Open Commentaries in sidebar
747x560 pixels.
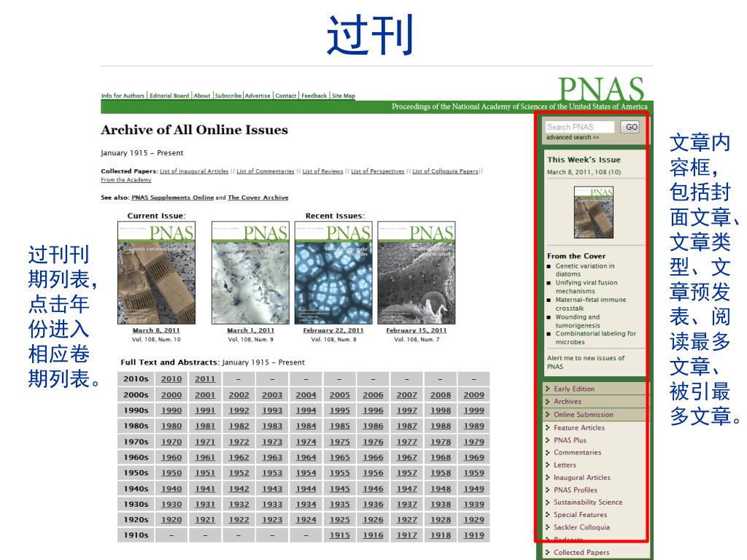[x=578, y=452]
